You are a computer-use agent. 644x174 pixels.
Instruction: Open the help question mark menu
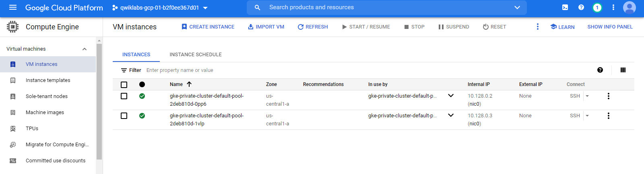pos(581,7)
